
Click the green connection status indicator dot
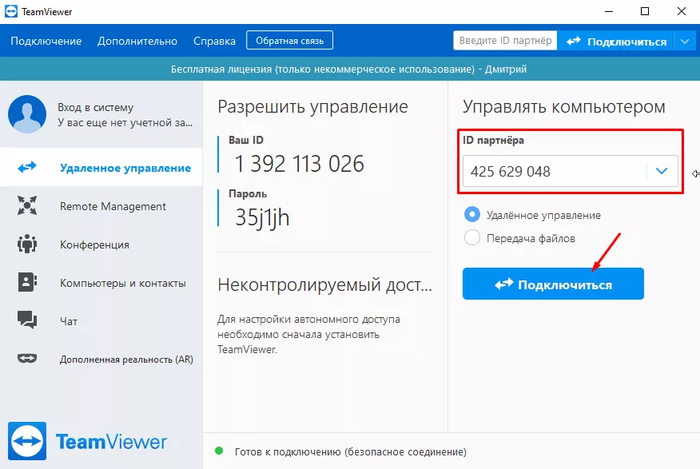click(220, 452)
